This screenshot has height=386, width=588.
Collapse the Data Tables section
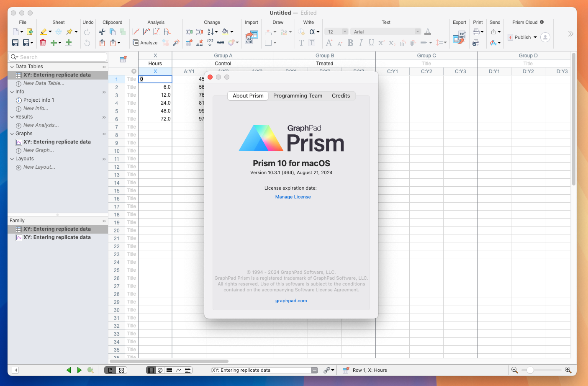[12, 67]
